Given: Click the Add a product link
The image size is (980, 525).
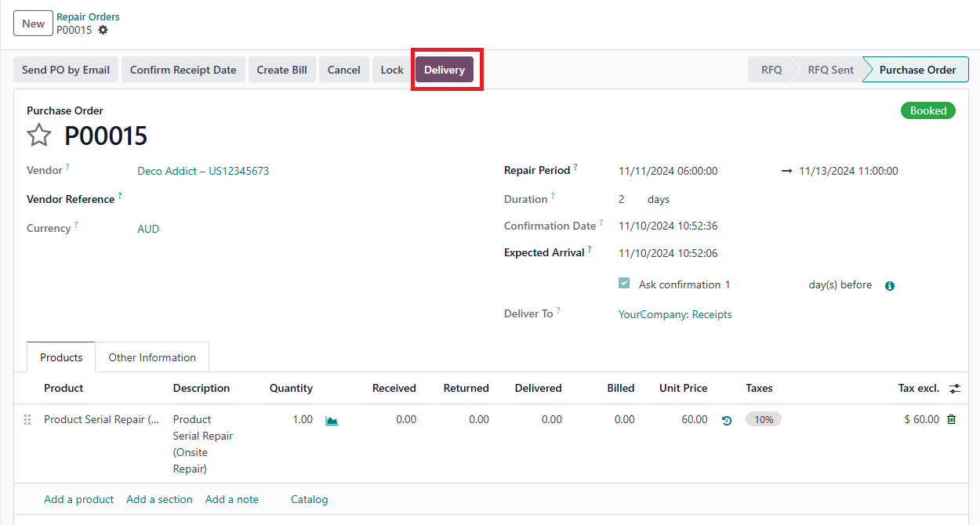Looking at the screenshot, I should 78,499.
